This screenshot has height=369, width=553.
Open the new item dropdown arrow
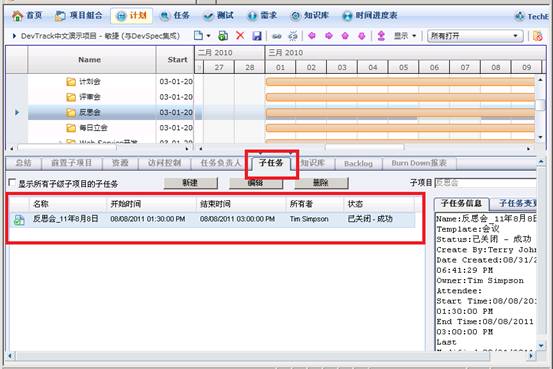[x=208, y=36]
